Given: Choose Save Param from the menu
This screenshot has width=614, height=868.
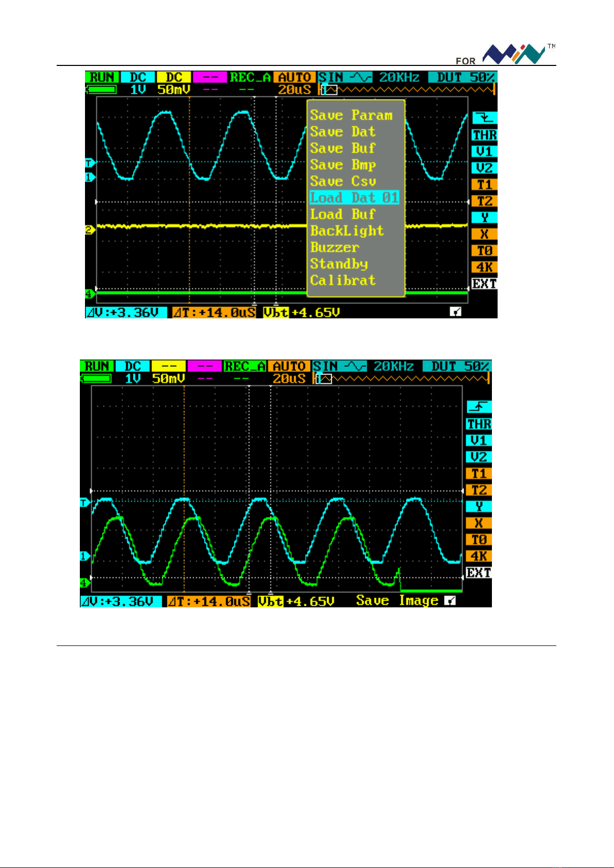Looking at the screenshot, I should click(351, 115).
